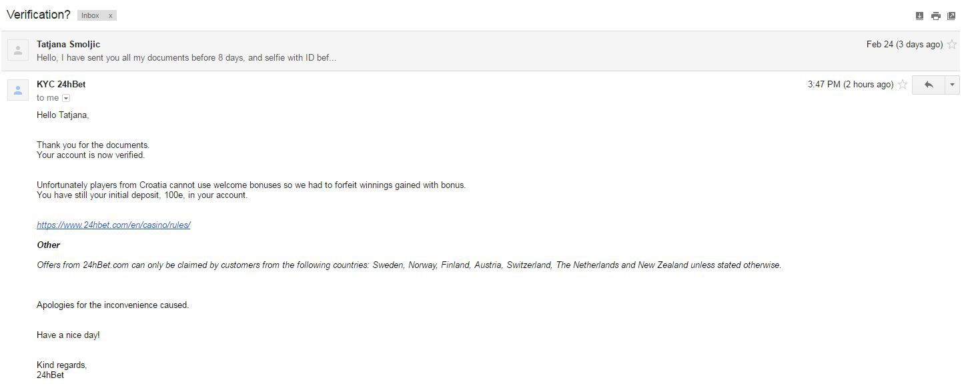
Task: Star the Feb 24 message from Tatjana
Action: click(952, 45)
